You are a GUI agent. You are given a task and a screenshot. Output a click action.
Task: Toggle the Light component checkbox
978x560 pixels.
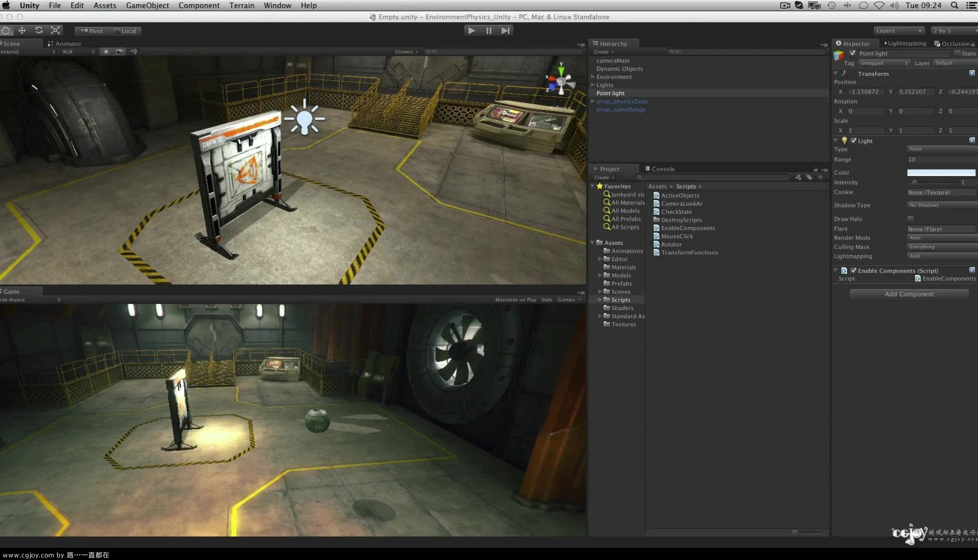[853, 141]
